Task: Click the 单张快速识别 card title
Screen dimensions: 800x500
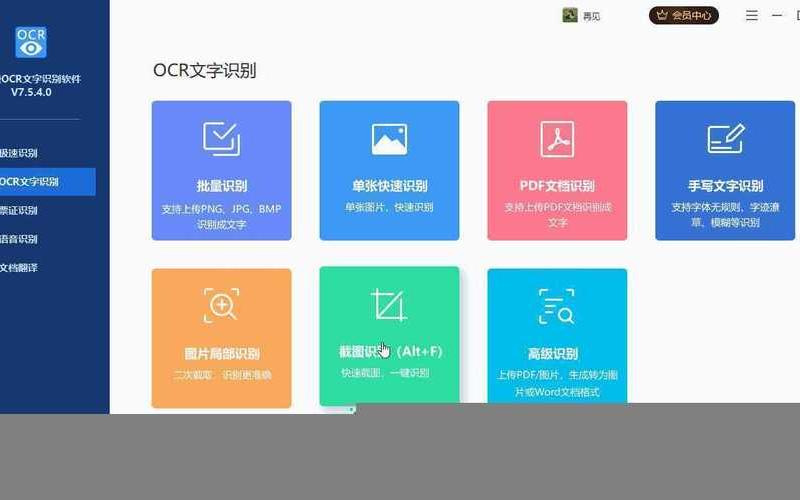Action: [389, 186]
